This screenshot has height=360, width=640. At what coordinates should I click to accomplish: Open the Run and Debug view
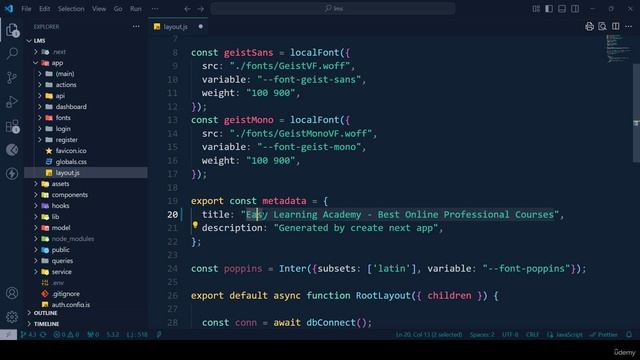point(12,102)
